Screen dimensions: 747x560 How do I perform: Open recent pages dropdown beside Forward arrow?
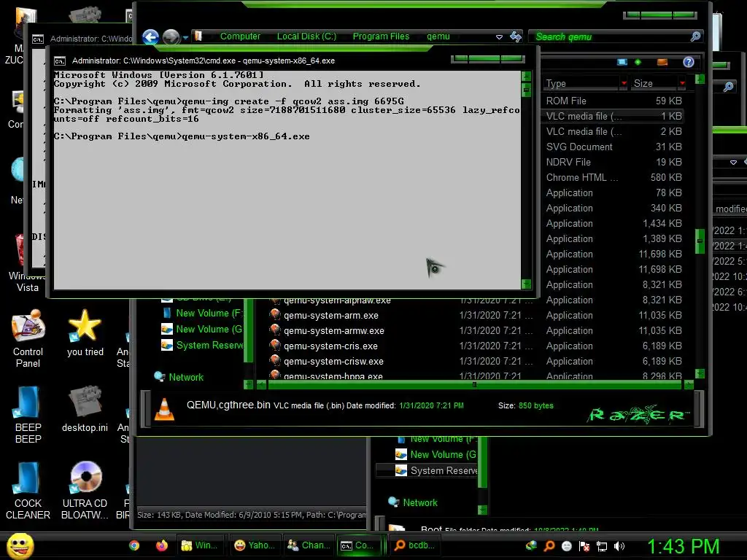[185, 37]
